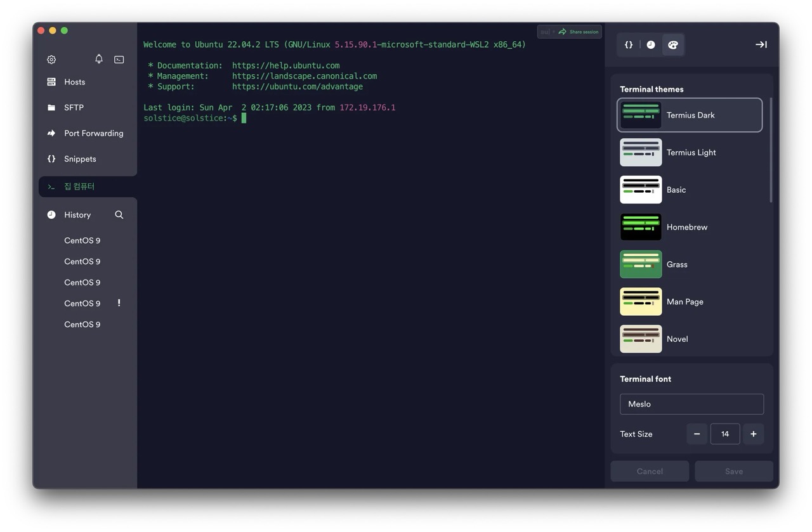The width and height of the screenshot is (812, 532).
Task: Open Port Forwarding in sidebar
Action: pyautogui.click(x=93, y=133)
